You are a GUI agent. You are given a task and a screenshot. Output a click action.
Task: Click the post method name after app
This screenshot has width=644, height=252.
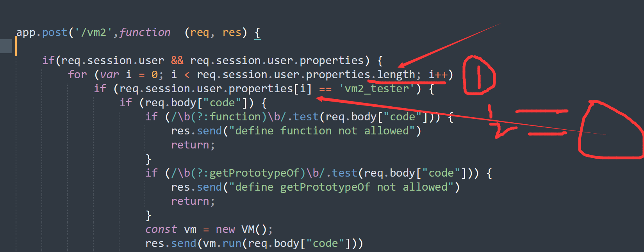point(55,32)
